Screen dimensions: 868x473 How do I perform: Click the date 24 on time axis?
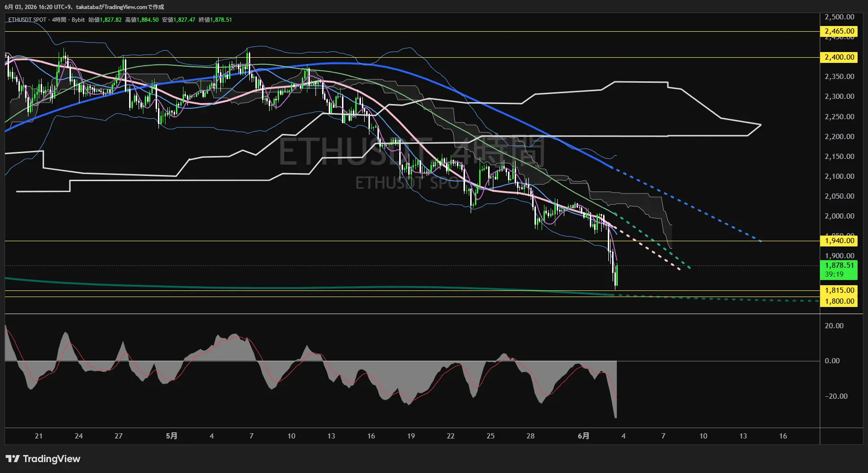[x=79, y=436]
